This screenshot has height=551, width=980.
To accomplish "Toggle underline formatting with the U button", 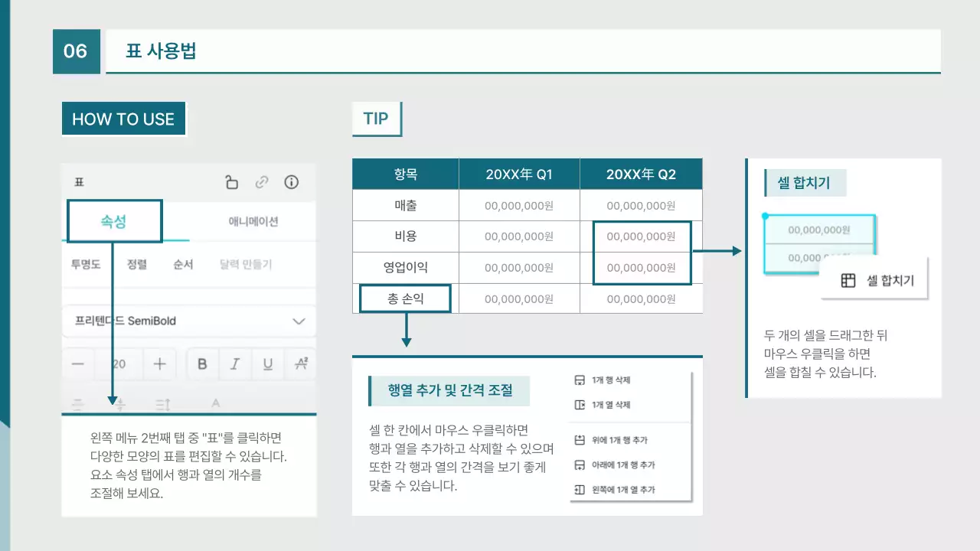I will click(267, 364).
